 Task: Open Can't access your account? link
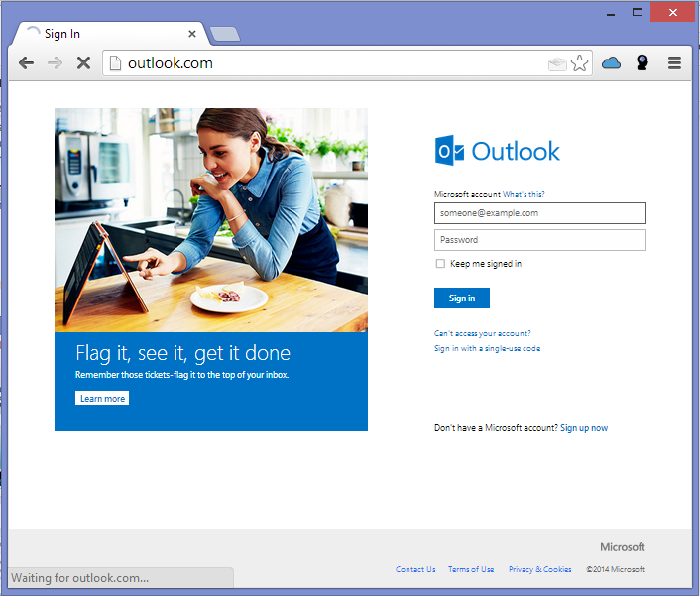pyautogui.click(x=483, y=333)
